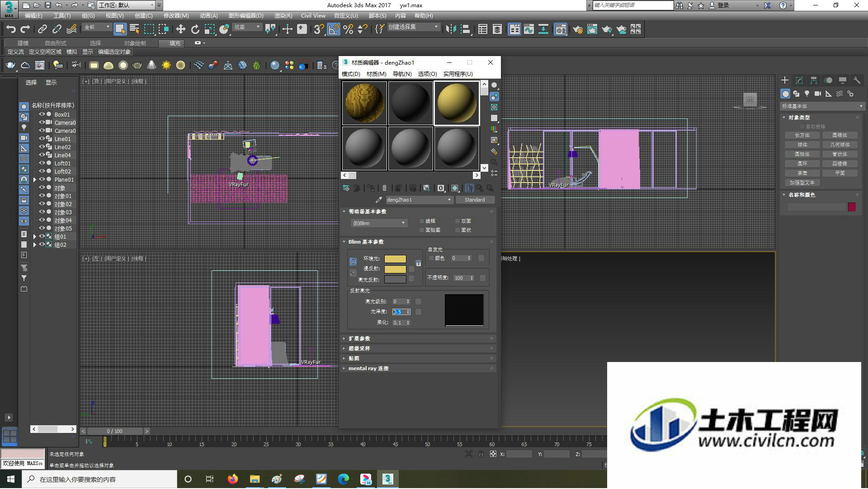
Task: Open Firefox from the Windows taskbar
Action: click(233, 479)
